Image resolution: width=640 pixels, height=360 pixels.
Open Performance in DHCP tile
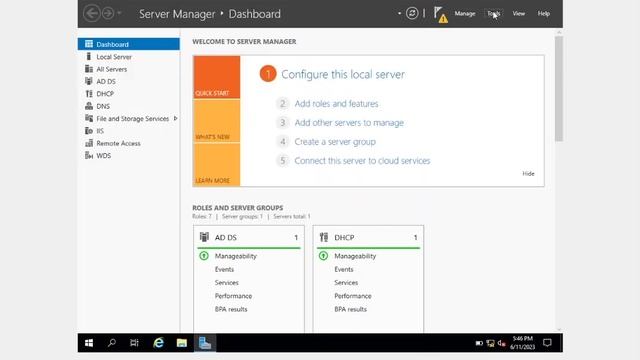click(353, 296)
